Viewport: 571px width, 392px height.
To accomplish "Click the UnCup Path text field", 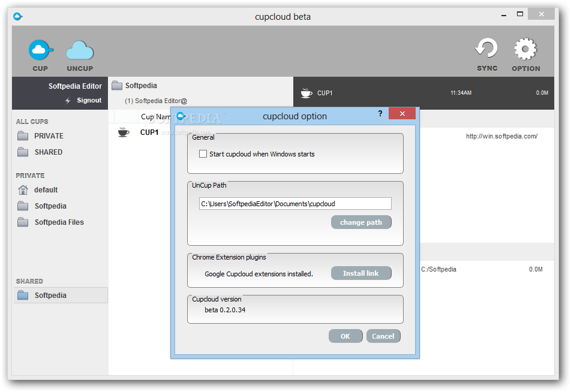I will [x=295, y=204].
